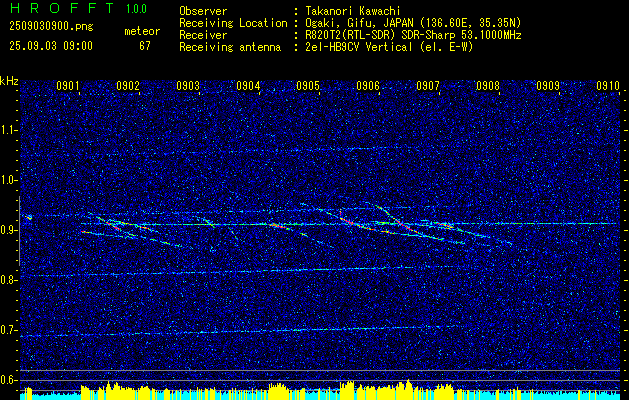Click the HROFFT title text

click(x=62, y=8)
